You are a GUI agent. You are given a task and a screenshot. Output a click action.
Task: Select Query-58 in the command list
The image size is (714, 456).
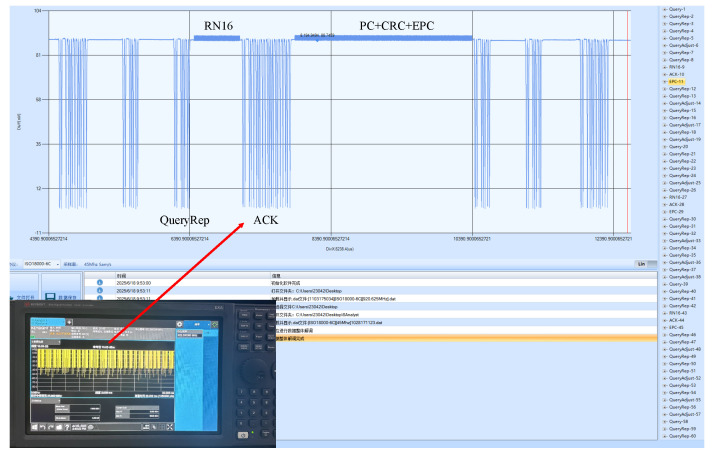[678, 422]
